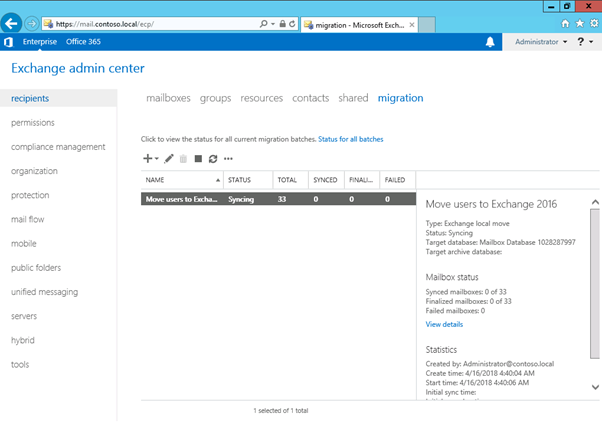Close the migration browser tab

tap(412, 25)
